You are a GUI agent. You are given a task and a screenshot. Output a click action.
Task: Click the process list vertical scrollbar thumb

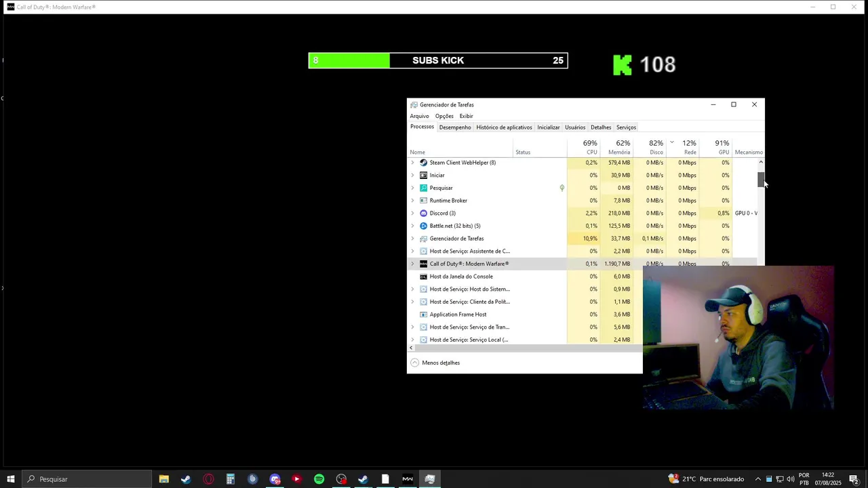tap(761, 179)
